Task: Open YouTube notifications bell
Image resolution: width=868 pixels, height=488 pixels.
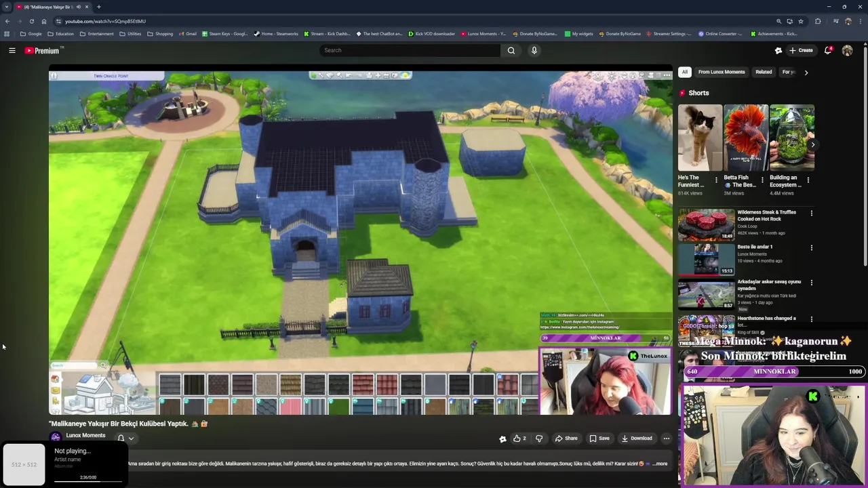Action: coord(828,50)
